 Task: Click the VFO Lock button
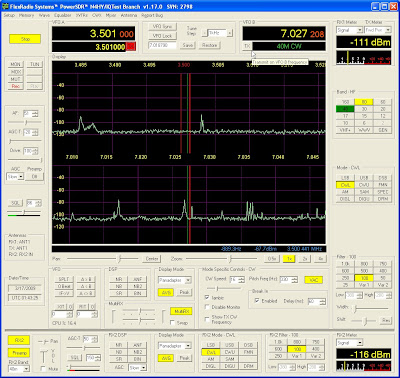(x=162, y=36)
